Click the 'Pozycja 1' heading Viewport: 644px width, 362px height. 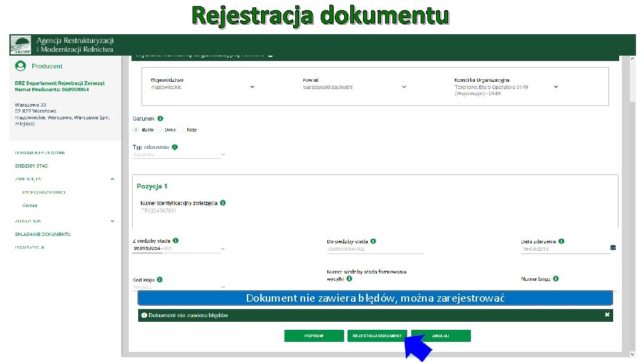click(152, 186)
